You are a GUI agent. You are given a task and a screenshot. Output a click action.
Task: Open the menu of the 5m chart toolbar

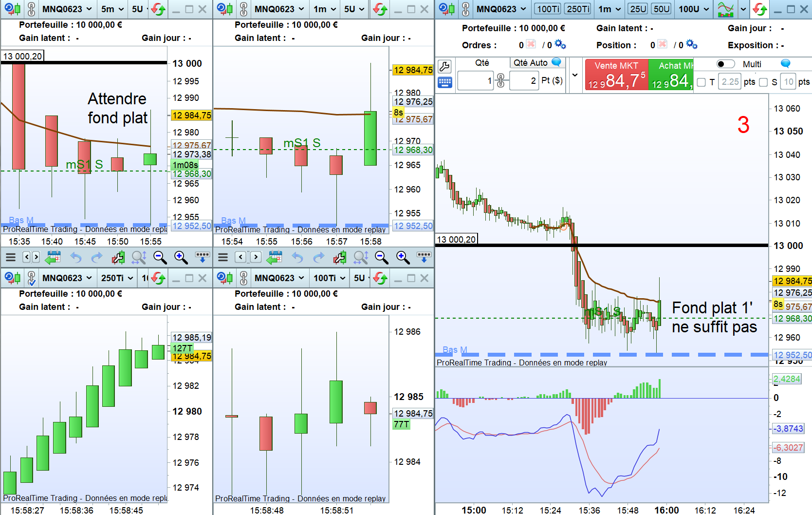pyautogui.click(x=10, y=257)
